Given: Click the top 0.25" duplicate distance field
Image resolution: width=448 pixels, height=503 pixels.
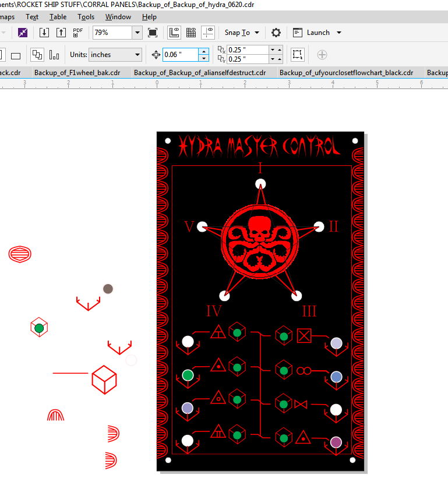Looking at the screenshot, I should click(x=248, y=49).
